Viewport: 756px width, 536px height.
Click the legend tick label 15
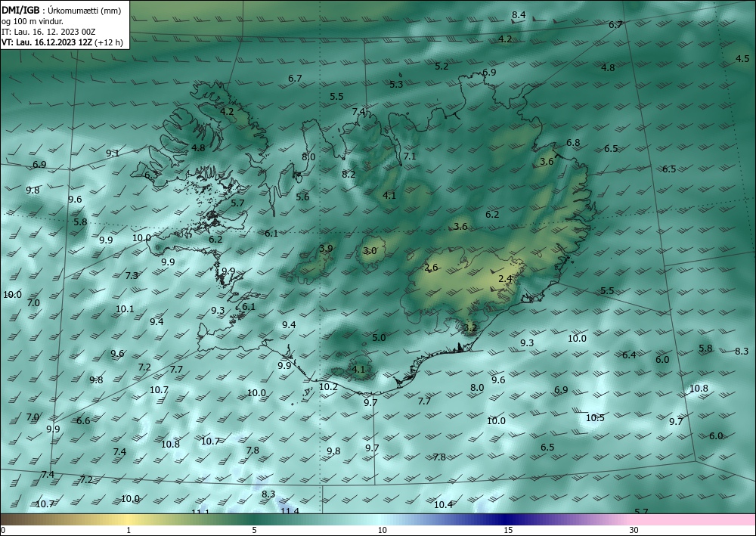pyautogui.click(x=508, y=531)
